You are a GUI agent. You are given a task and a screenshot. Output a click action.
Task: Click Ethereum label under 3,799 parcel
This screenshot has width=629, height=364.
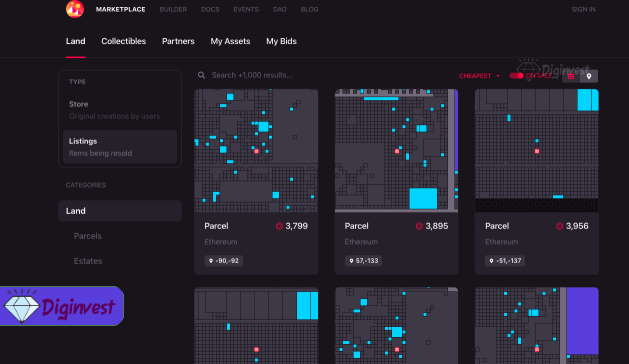pos(221,242)
